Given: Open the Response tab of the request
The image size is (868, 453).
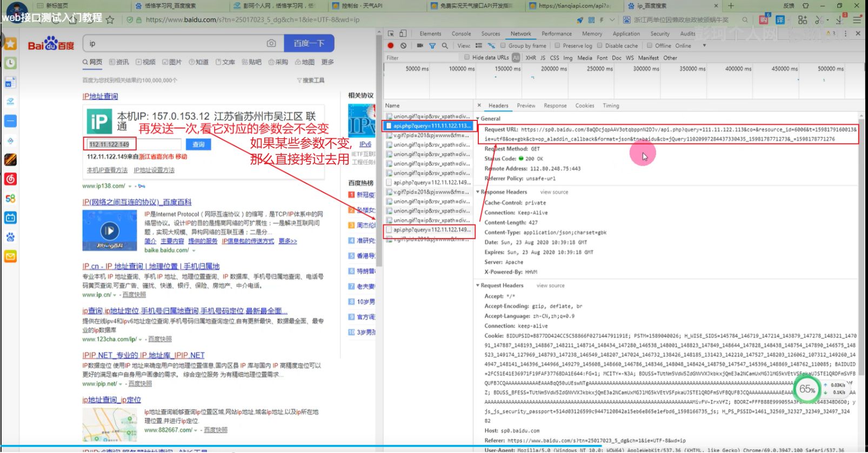Looking at the screenshot, I should pos(555,106).
